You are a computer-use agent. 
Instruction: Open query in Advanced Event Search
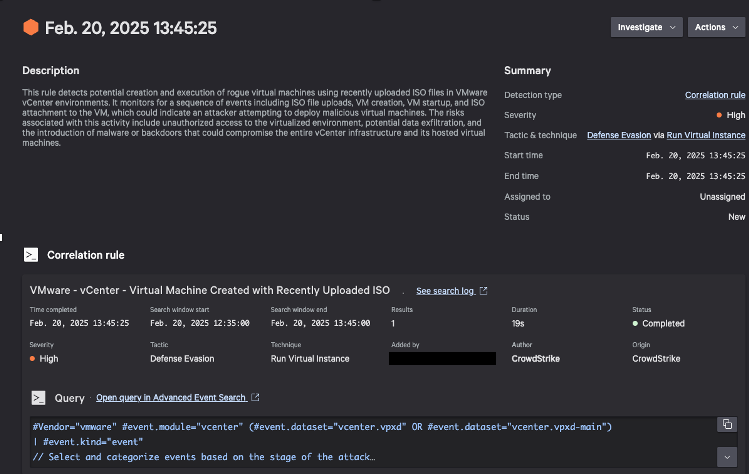(x=171, y=397)
